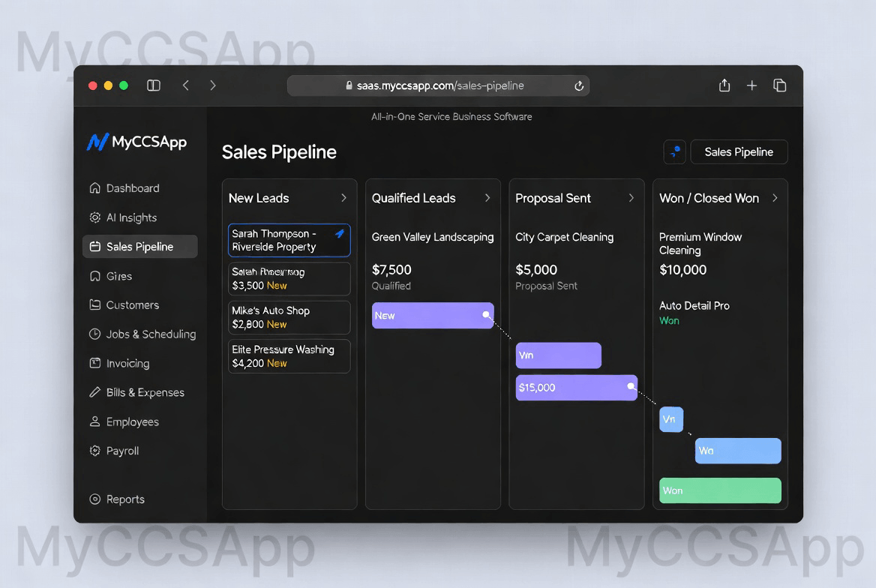Click the Gires sidebar icon

[x=95, y=276]
